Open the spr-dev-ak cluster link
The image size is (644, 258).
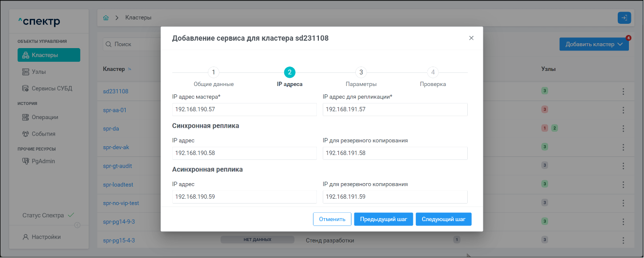pyautogui.click(x=116, y=147)
